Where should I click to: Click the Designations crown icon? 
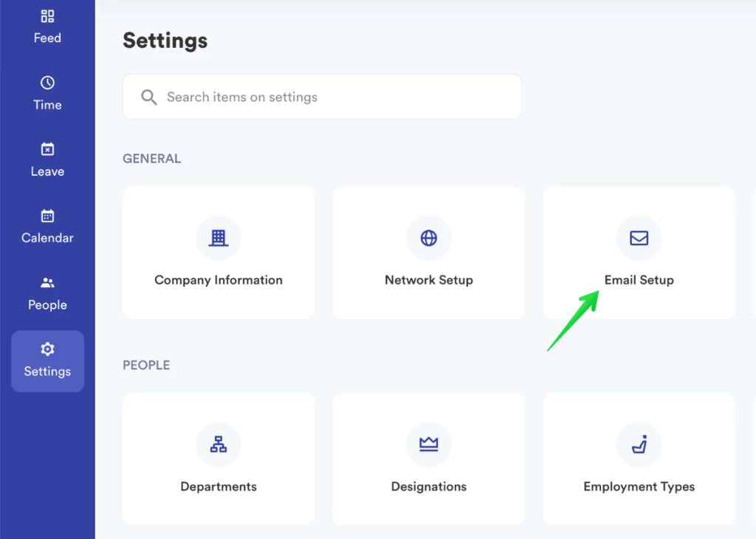tap(429, 444)
